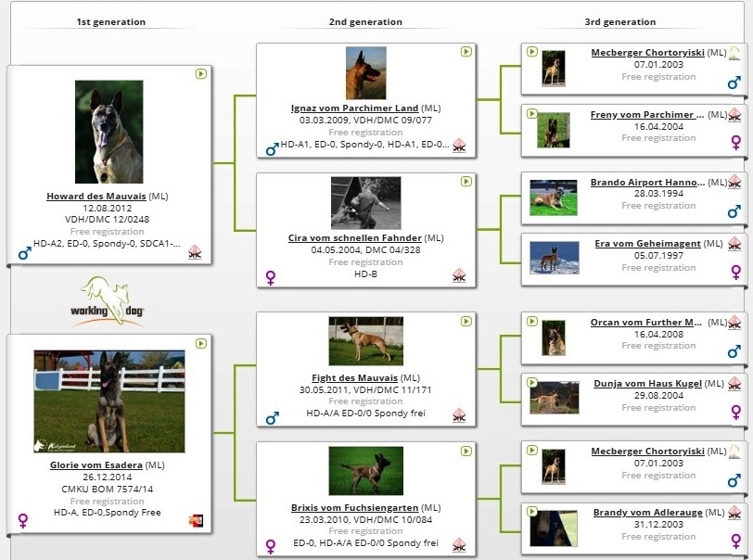The width and height of the screenshot is (753, 560).
Task: Click the club logo on Howard des Mauvais card
Action: [x=195, y=251]
